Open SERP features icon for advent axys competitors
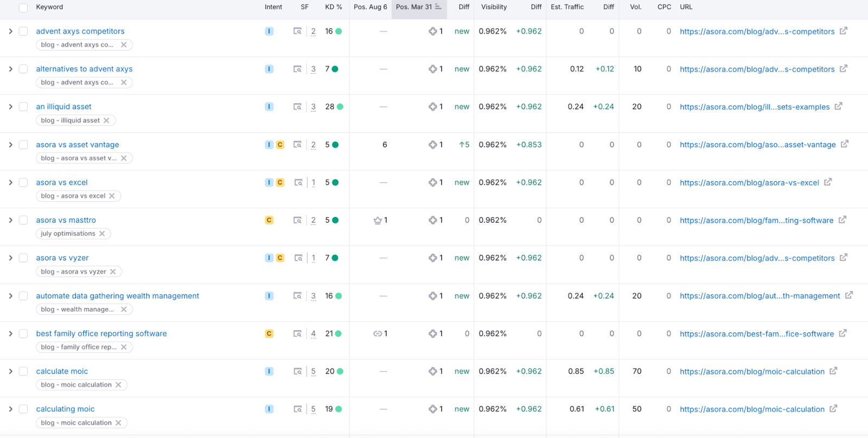This screenshot has width=868, height=438. [297, 31]
